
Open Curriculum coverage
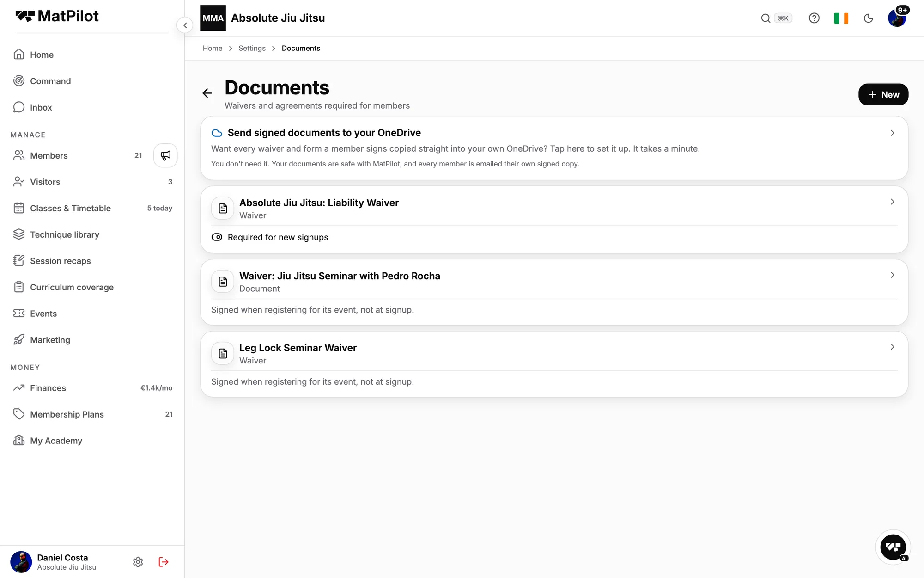(x=92, y=287)
